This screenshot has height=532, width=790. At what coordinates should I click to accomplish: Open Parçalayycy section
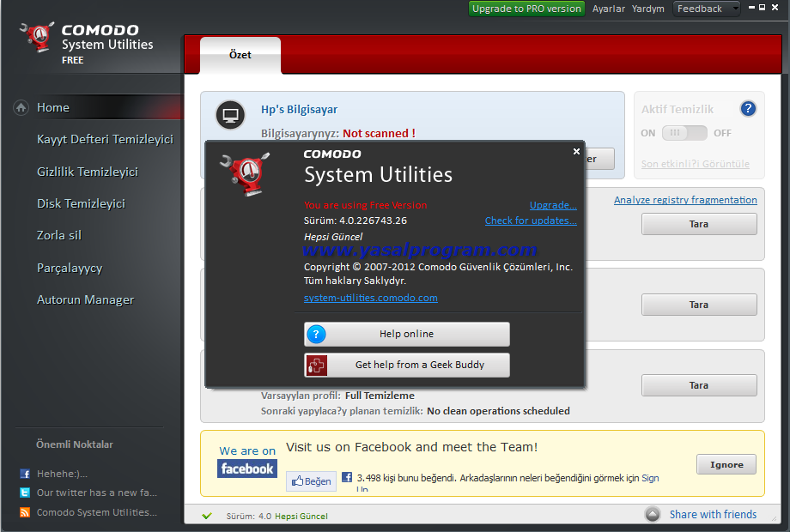[70, 269]
